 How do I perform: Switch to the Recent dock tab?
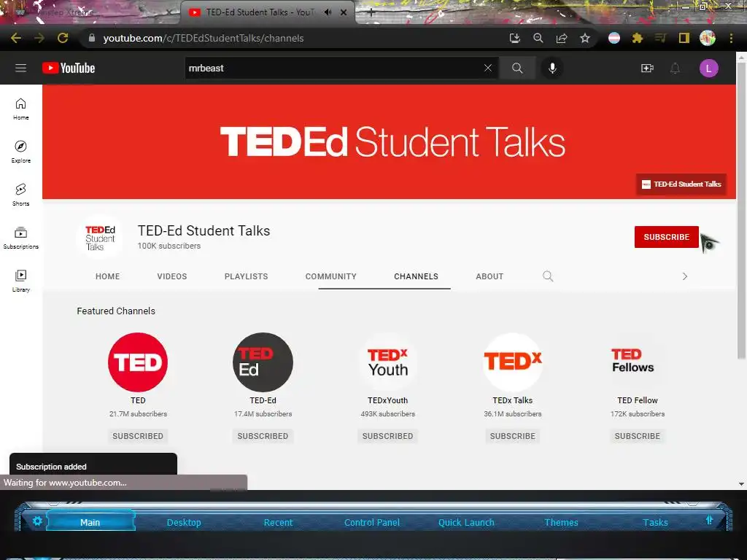278,522
